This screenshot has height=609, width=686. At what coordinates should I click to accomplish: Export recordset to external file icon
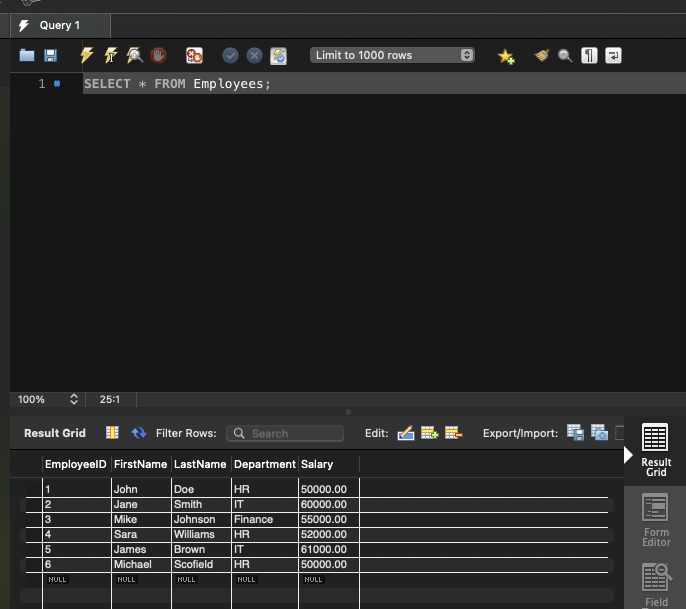(575, 433)
